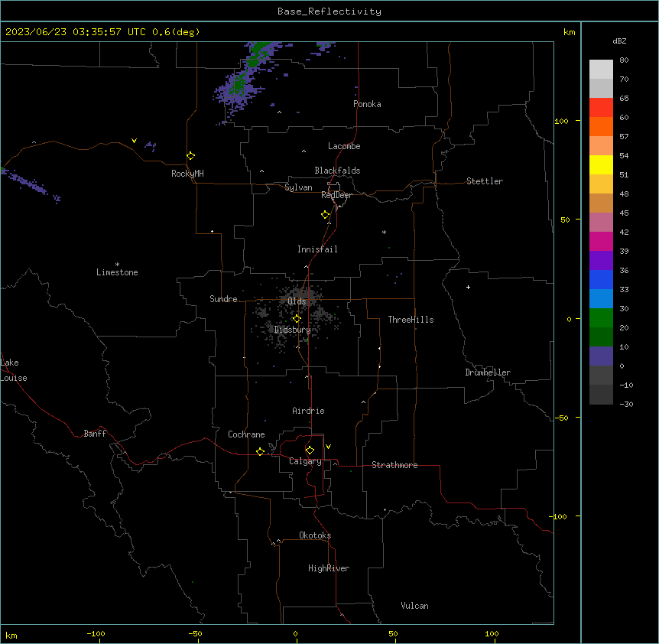Click the purple echo streak west of RockyMH
Image resolution: width=659 pixels, height=644 pixels.
click(31, 184)
